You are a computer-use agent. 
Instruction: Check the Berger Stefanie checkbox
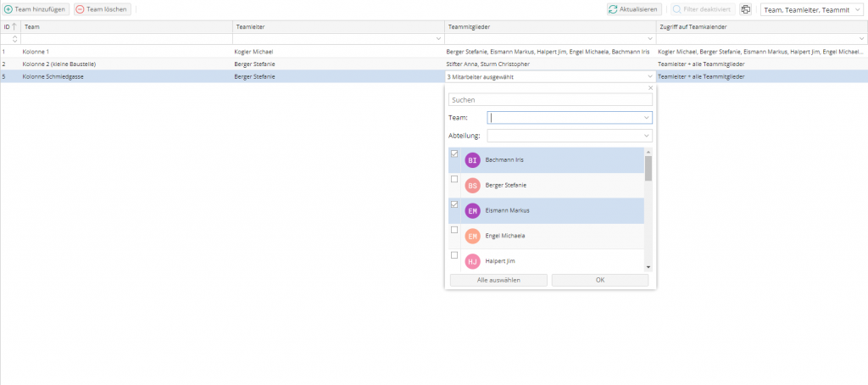tap(454, 180)
